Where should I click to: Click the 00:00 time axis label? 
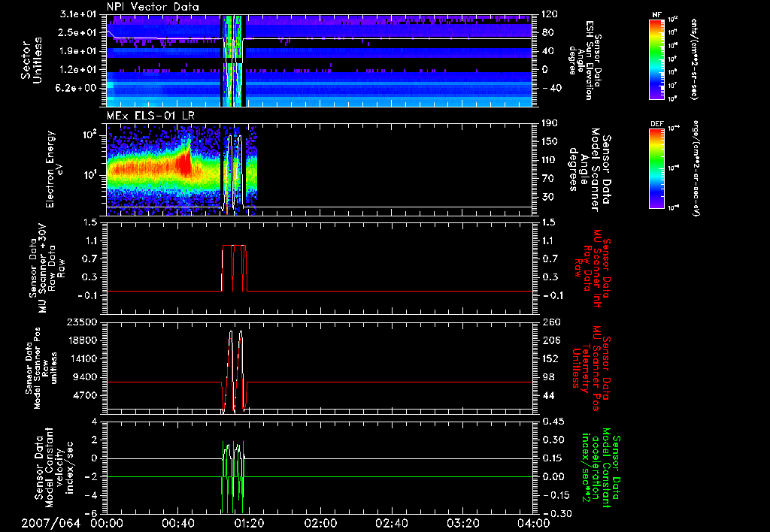click(x=107, y=523)
